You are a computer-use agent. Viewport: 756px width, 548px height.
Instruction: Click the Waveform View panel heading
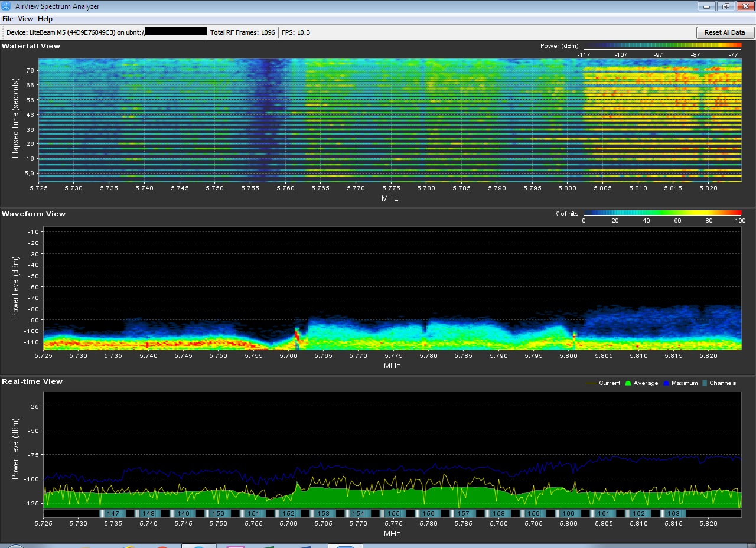34,214
